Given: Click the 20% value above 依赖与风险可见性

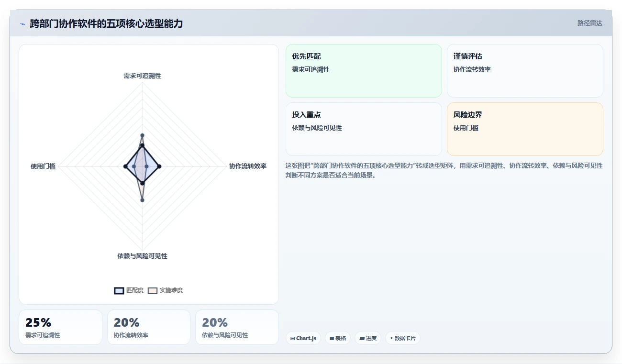Looking at the screenshot, I should coord(215,322).
